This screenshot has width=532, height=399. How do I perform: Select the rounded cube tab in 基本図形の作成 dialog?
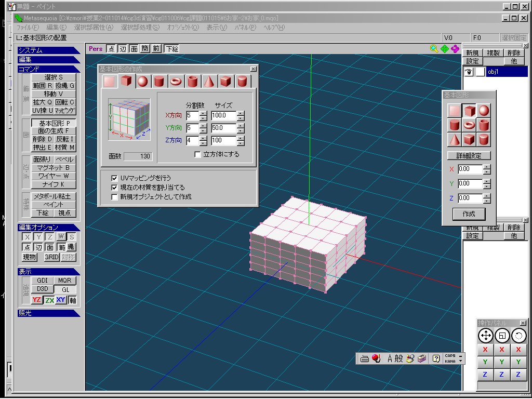[225, 82]
